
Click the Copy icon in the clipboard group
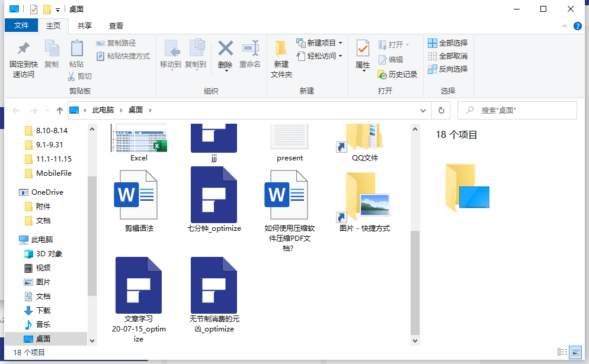[x=52, y=56]
